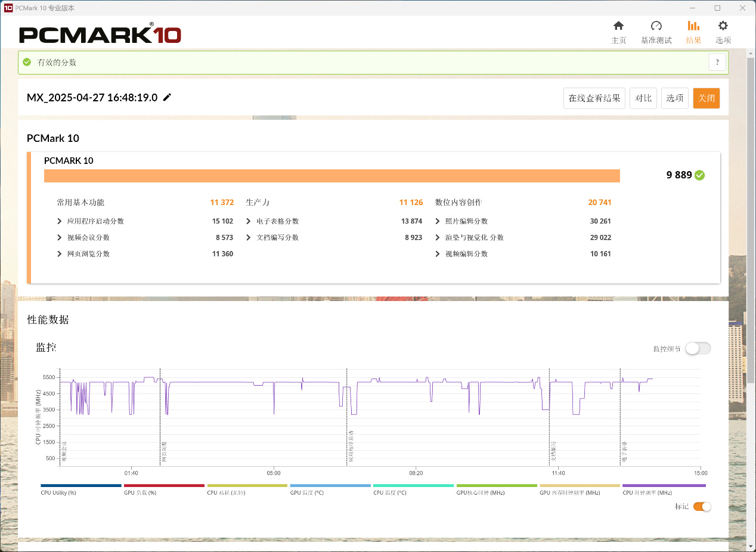Viewport: 756px width, 552px height.
Task: Click the result name MX_2025-04-27 16:48:19.0
Action: (x=92, y=98)
